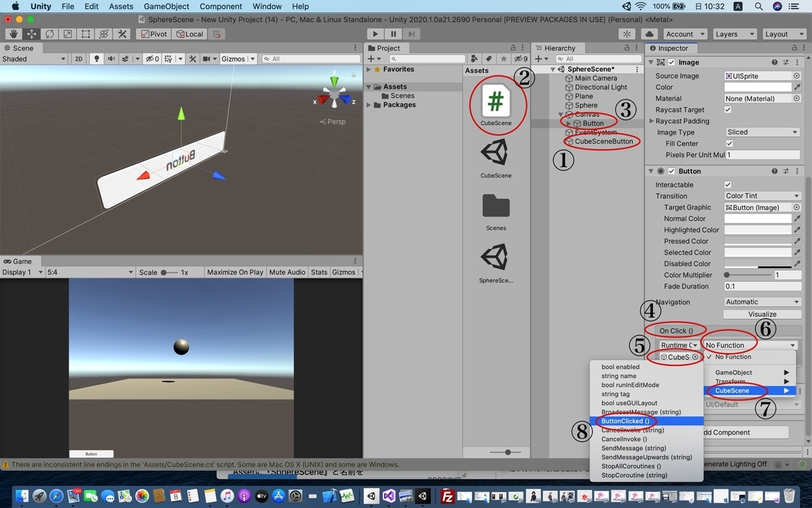Open the GameObject submenu in function dropdown
Viewport: 812px width, 508px height.
(x=750, y=373)
